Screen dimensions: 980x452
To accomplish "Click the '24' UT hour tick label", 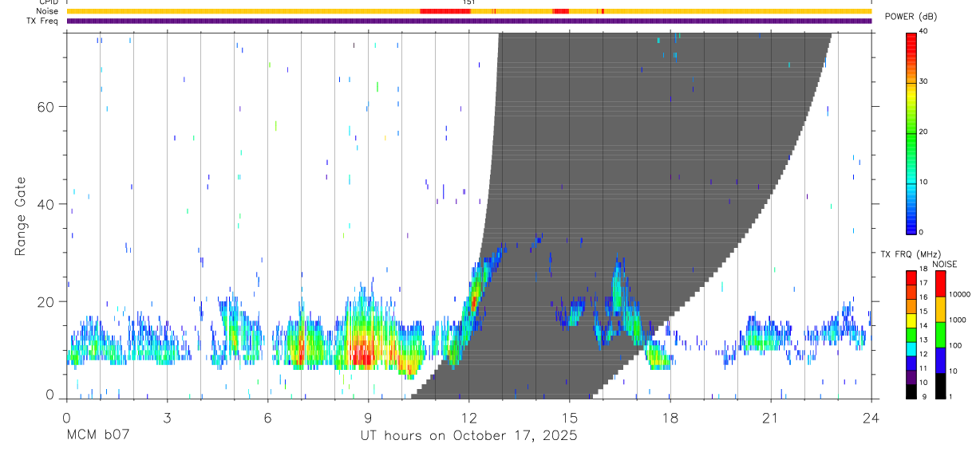I will coord(871,418).
